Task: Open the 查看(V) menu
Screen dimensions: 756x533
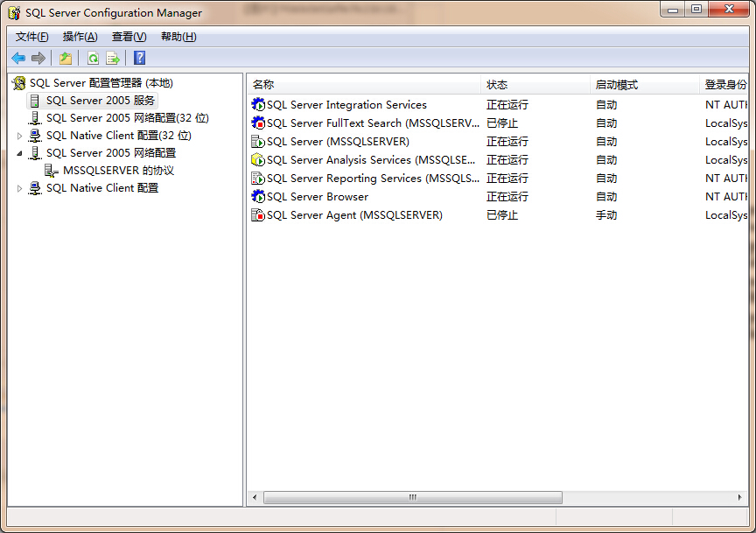Action: pos(129,37)
